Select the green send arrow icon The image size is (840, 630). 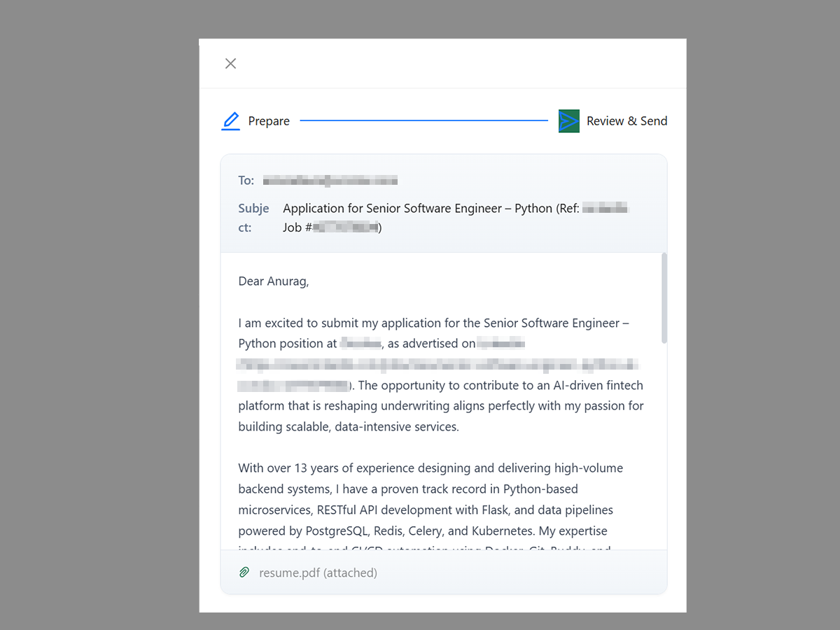[x=568, y=120]
